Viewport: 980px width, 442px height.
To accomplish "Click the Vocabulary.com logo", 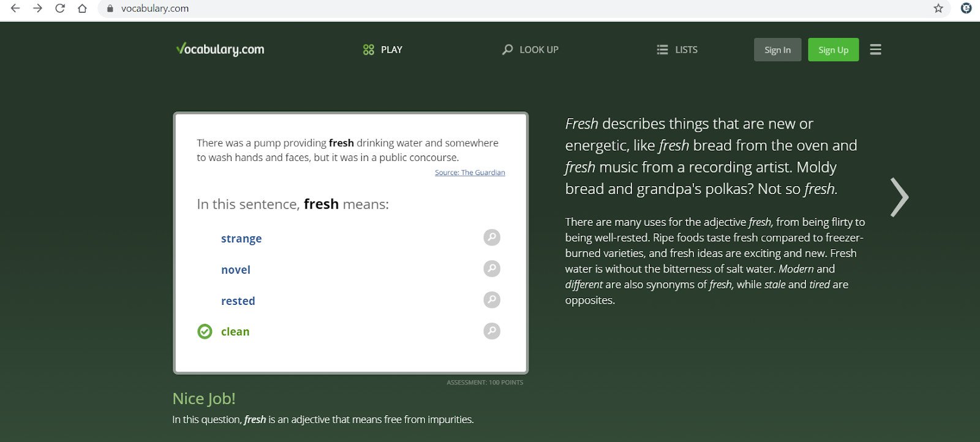I will point(220,50).
